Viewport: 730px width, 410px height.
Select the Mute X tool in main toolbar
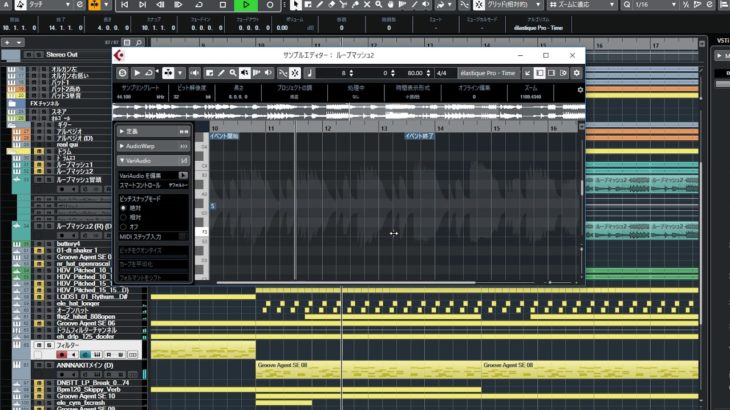[367, 5]
